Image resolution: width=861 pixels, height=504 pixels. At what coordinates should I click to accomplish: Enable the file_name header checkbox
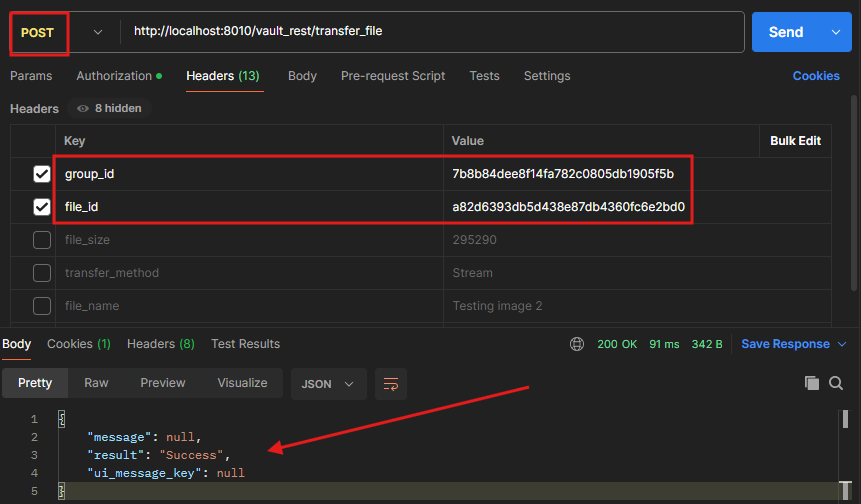[42, 306]
